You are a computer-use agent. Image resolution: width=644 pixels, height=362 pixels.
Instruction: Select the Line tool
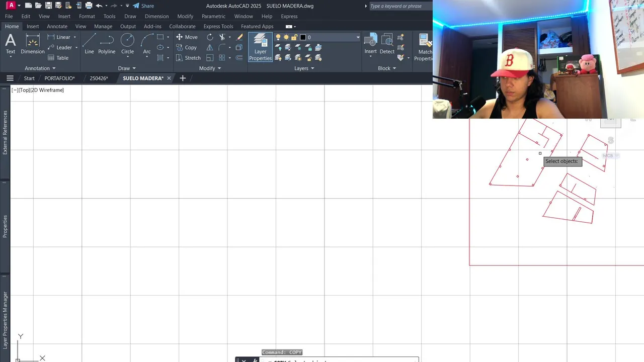89,44
